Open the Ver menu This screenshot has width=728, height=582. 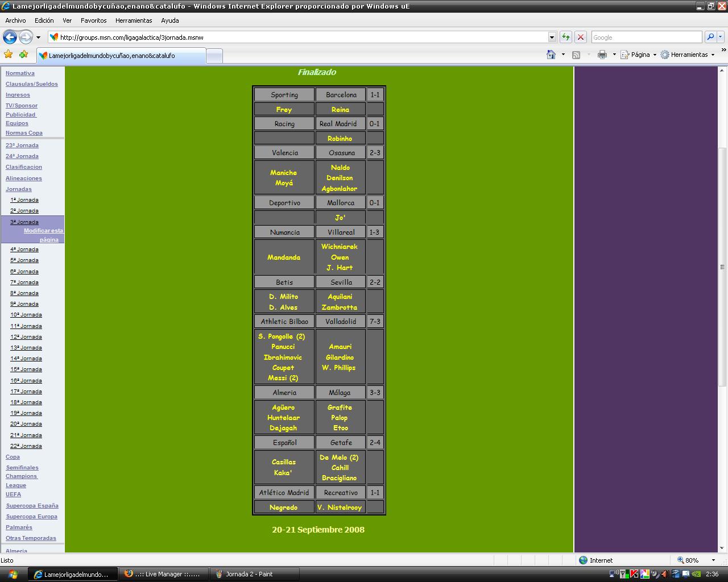(67, 20)
